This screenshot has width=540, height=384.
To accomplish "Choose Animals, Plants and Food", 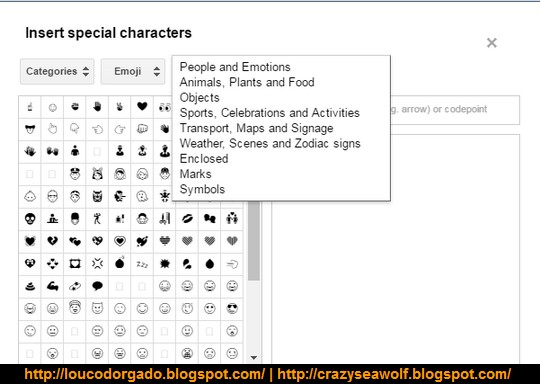I will (x=247, y=82).
